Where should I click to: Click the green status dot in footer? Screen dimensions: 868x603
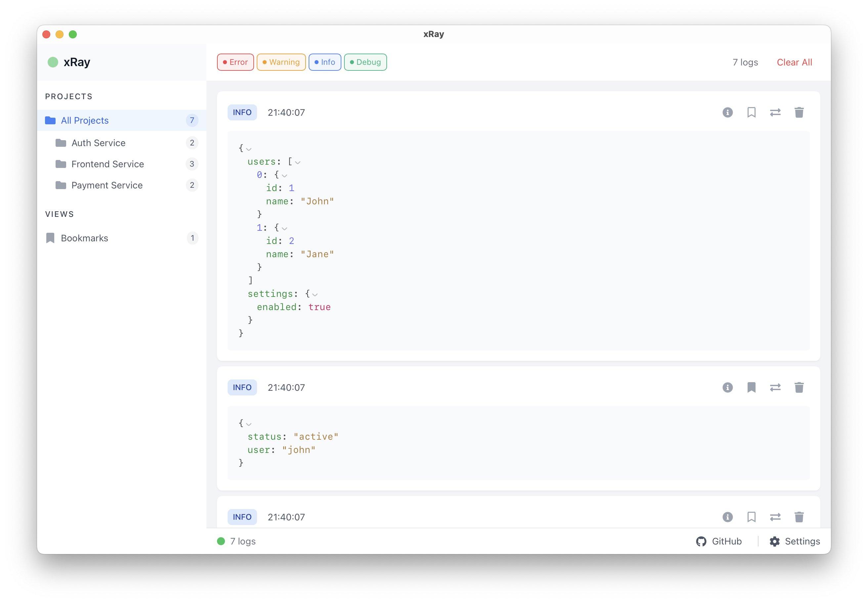point(221,542)
